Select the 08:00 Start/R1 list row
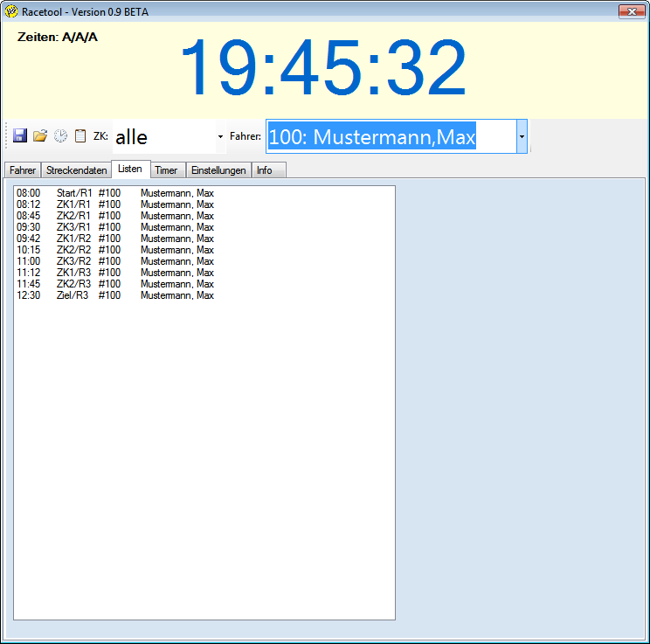Screen dimensions: 650x644 pos(204,193)
